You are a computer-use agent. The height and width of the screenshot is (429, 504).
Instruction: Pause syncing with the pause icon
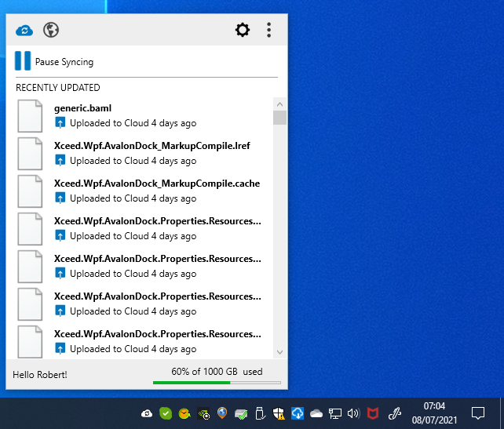coord(23,61)
